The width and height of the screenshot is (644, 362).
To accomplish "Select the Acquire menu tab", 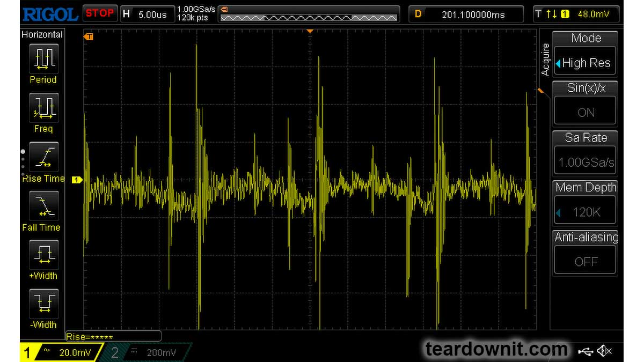I will (545, 59).
